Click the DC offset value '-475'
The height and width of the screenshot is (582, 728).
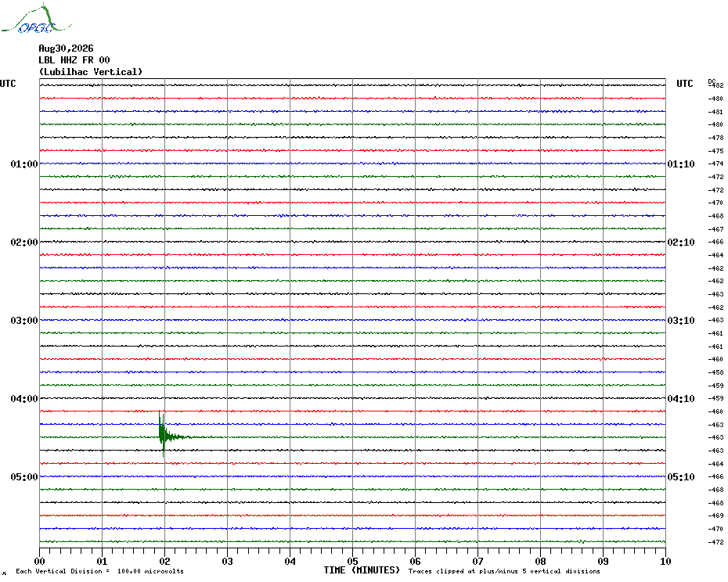pos(715,151)
